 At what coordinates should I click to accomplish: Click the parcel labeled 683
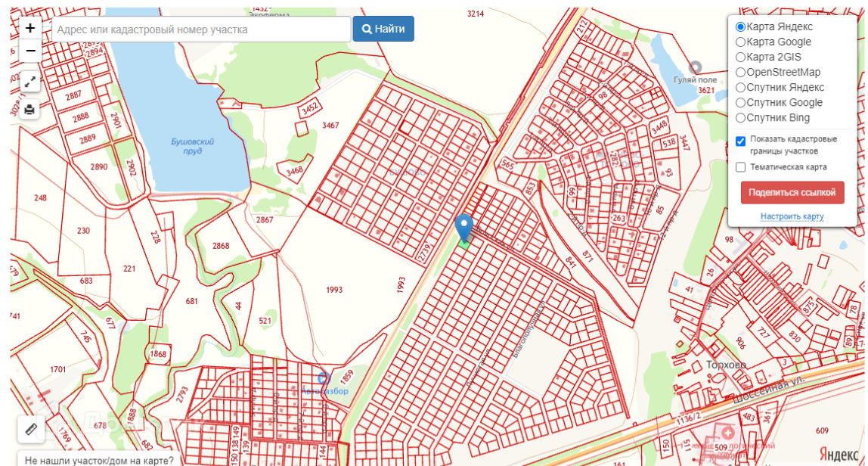pos(85,281)
